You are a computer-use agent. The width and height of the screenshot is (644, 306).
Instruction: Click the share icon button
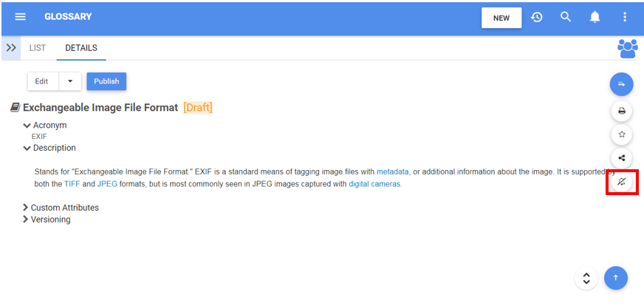622,157
